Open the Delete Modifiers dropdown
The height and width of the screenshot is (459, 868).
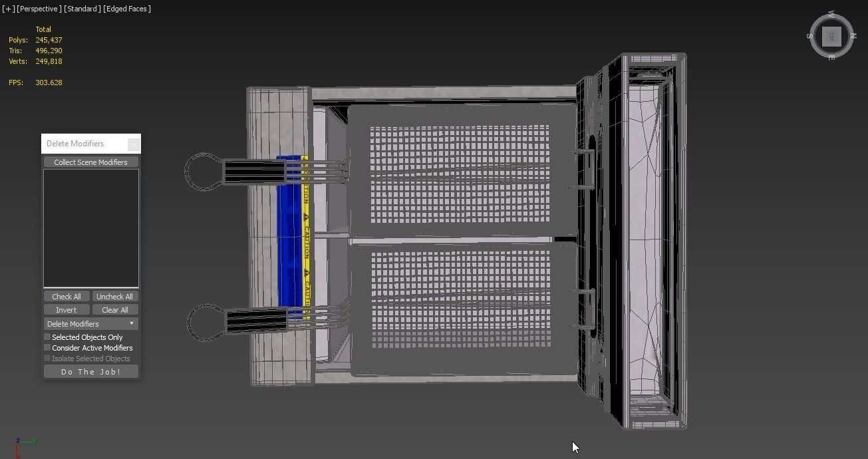[91, 324]
